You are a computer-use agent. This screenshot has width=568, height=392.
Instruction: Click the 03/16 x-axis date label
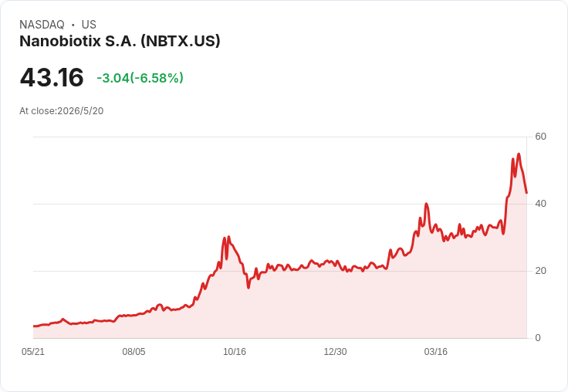coord(436,352)
